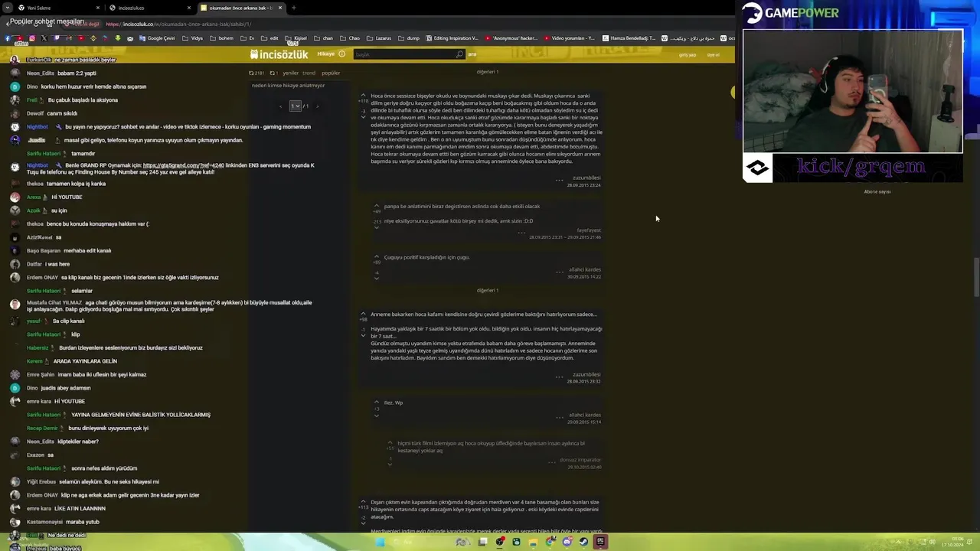Close the Yeni Sekme tab

click(98, 8)
